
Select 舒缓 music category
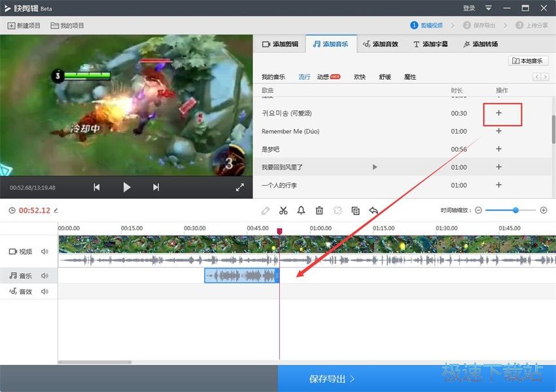click(385, 77)
